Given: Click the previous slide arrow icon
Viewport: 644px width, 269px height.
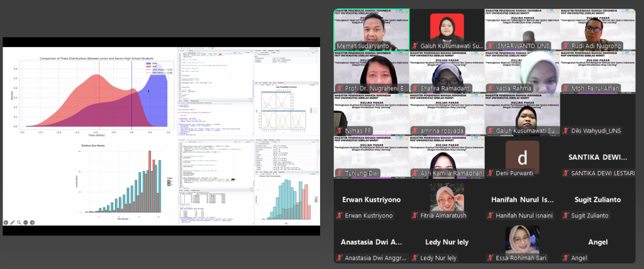Looking at the screenshot, I should click(6, 222).
